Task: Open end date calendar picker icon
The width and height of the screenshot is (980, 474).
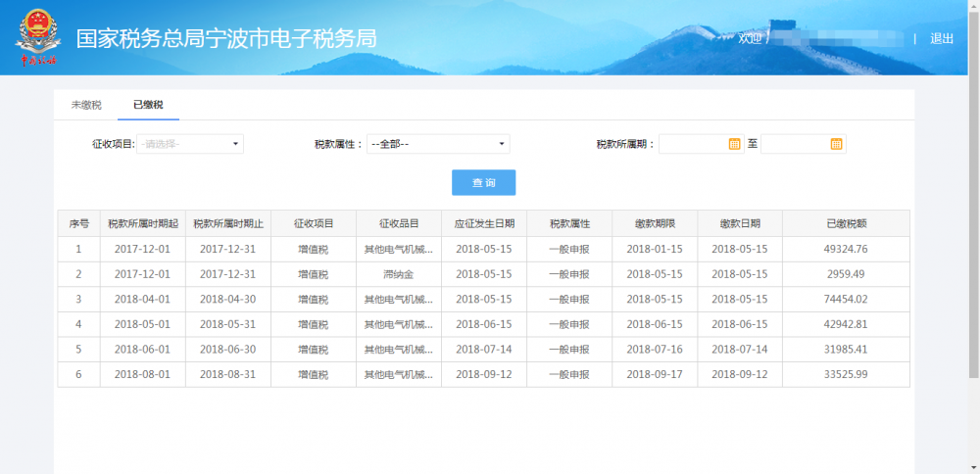Action: point(836,144)
